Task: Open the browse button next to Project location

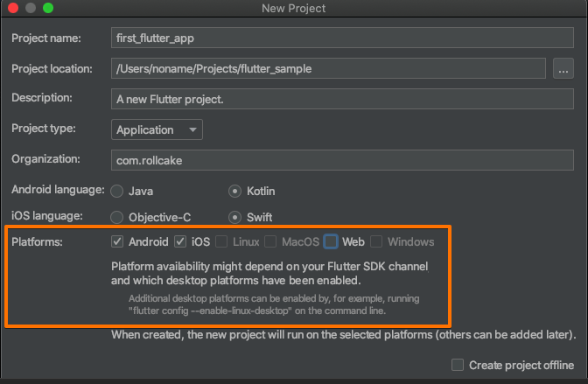Action: [x=563, y=68]
